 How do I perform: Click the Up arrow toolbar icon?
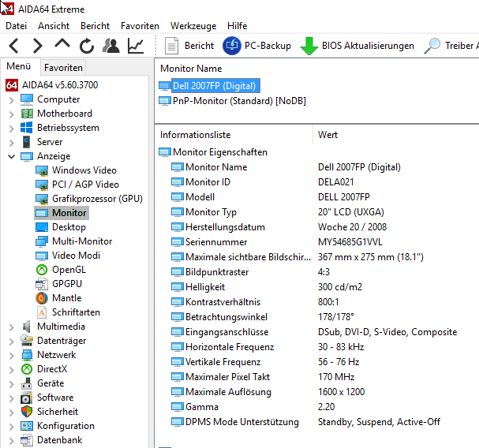pos(62,43)
